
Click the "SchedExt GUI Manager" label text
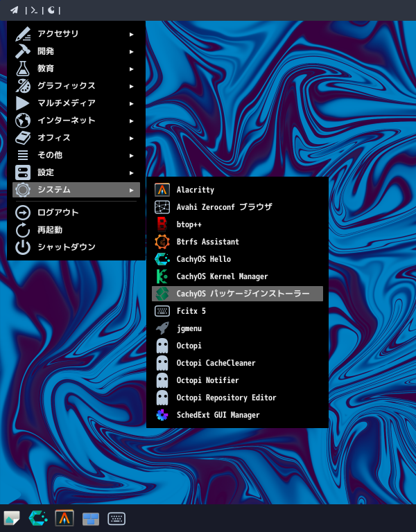tap(218, 415)
